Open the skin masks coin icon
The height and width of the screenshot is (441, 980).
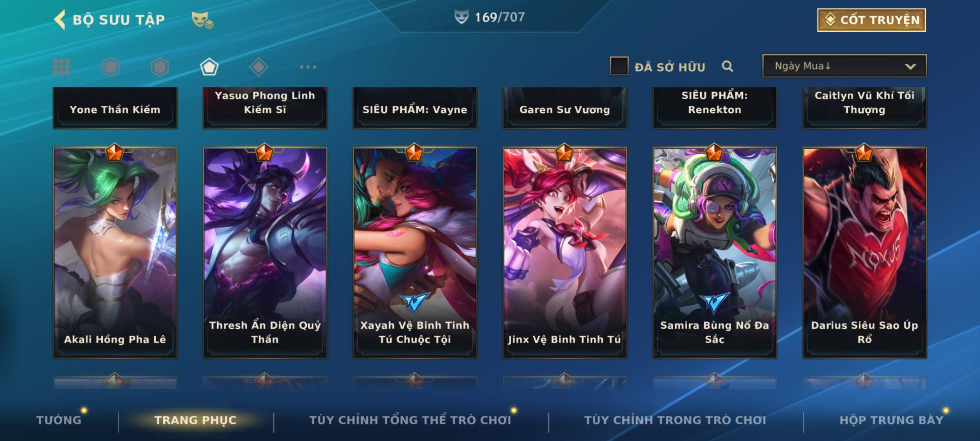click(x=203, y=20)
